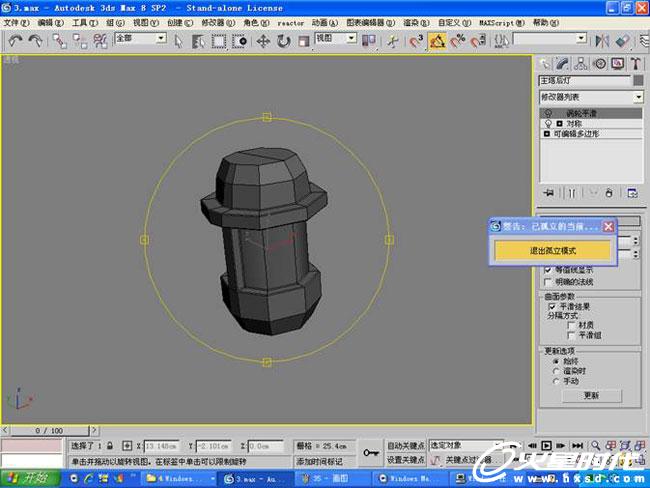Choose the Rectangular Selection Region tool
This screenshot has height=488, width=650.
218,41
